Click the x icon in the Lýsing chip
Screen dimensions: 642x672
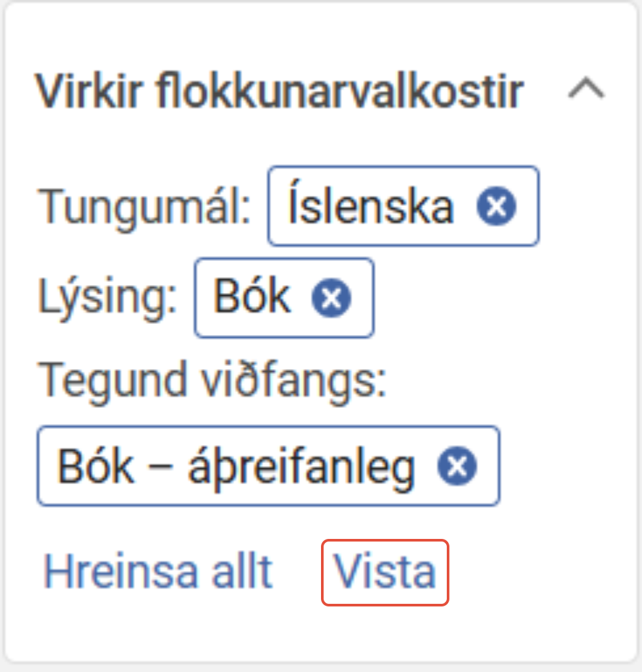tap(331, 298)
